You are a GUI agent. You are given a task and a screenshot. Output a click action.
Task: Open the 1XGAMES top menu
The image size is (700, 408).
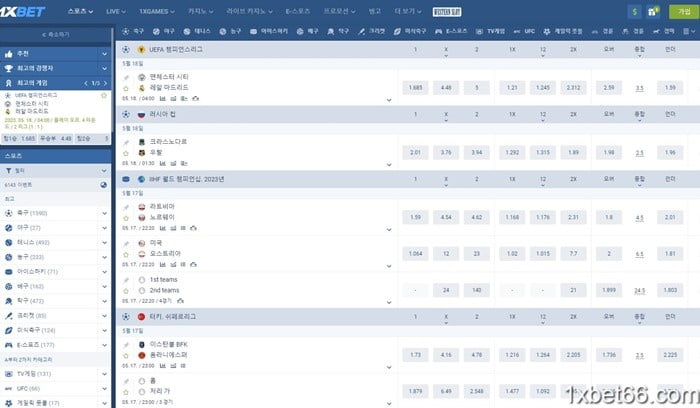pos(157,11)
